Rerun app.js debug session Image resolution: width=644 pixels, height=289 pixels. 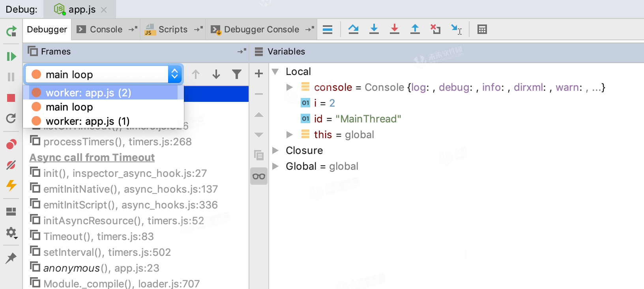pos(11,31)
